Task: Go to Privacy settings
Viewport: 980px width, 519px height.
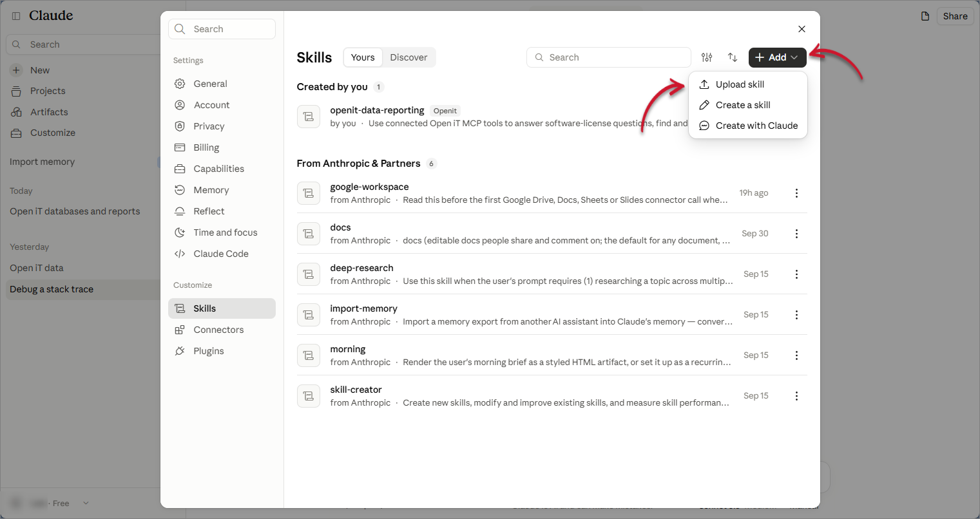Action: tap(222, 126)
